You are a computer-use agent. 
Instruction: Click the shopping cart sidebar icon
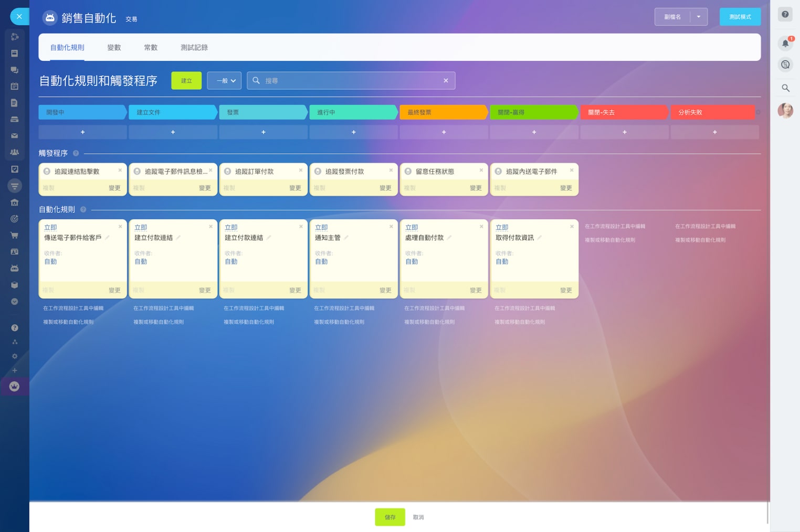coord(15,235)
